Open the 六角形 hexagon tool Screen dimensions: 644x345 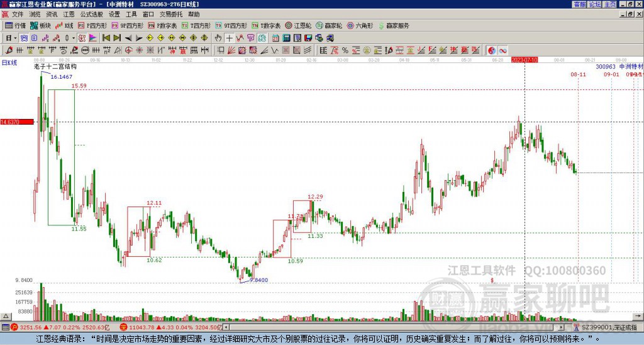(x=360, y=25)
